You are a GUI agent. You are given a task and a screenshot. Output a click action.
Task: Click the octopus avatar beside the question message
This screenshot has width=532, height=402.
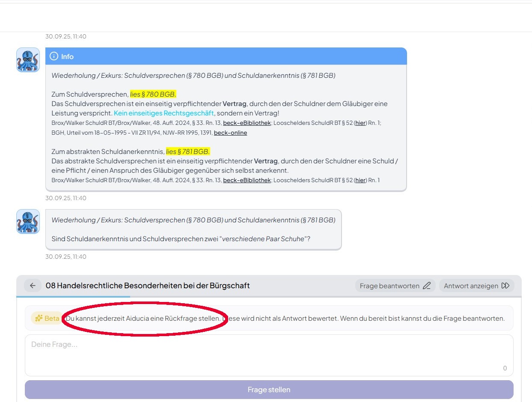point(28,221)
